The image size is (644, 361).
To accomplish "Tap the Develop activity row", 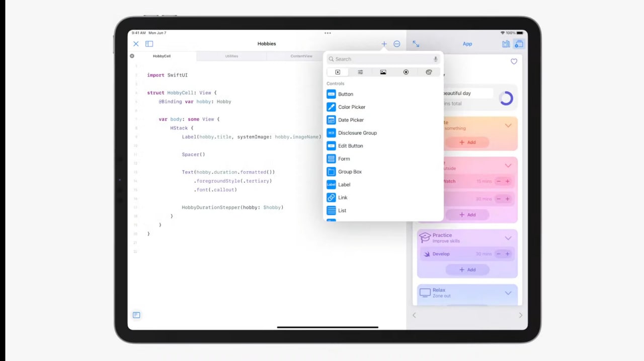I will pos(467,254).
